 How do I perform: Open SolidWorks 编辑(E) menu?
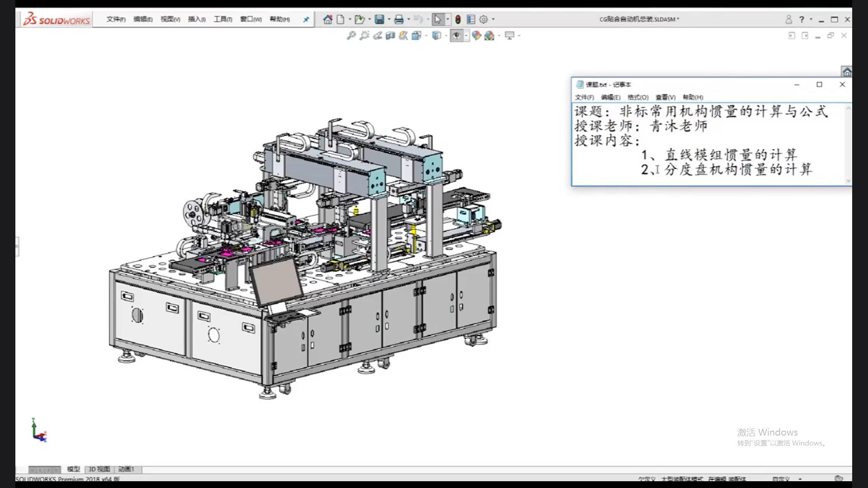pyautogui.click(x=143, y=19)
